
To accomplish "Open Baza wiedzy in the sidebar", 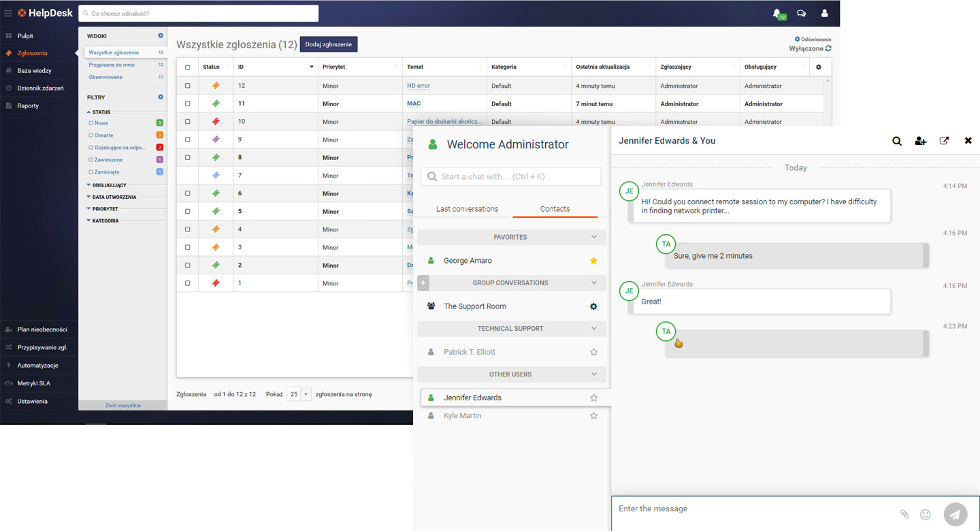I will (x=34, y=71).
